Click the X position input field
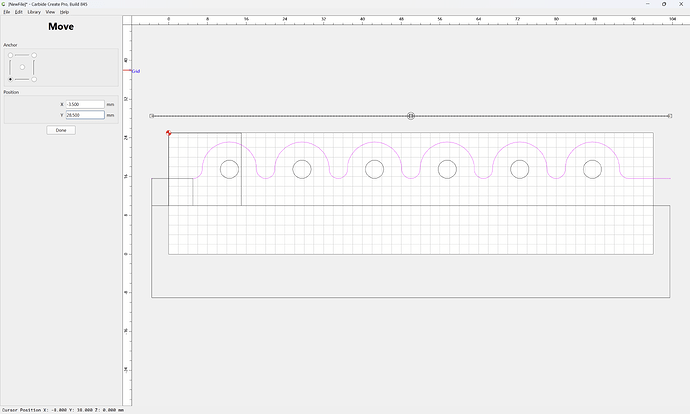This screenshot has height=414, width=690. point(85,104)
